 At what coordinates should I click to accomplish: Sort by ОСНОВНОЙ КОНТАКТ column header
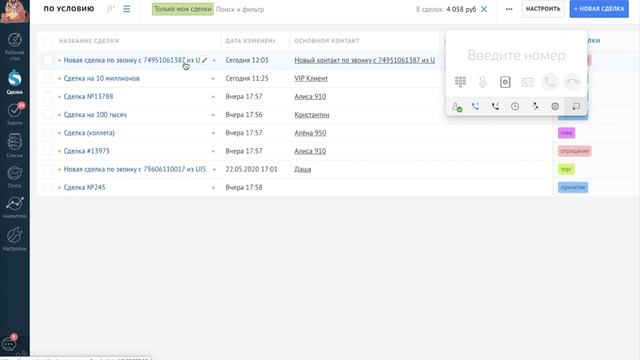[327, 41]
